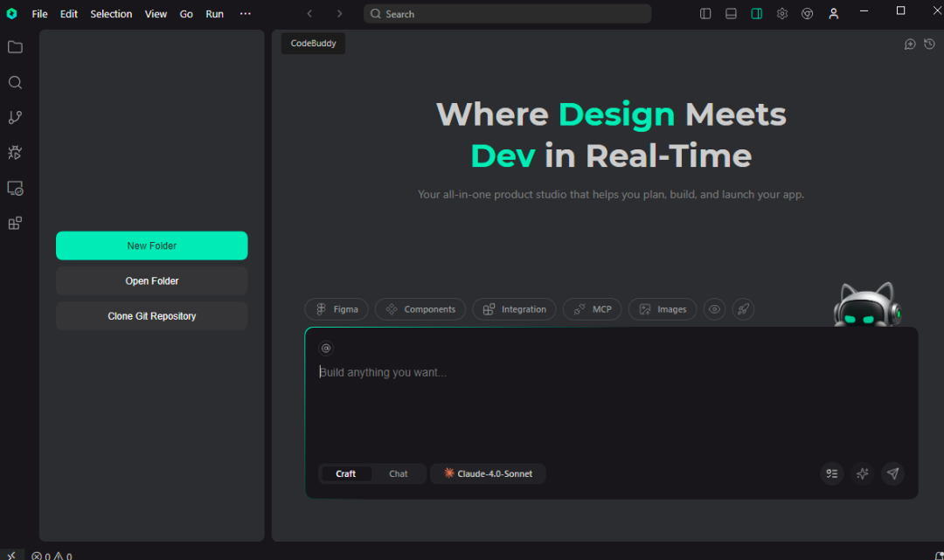Open the task list icon in chat box
Screen dimensions: 944x560
point(832,474)
